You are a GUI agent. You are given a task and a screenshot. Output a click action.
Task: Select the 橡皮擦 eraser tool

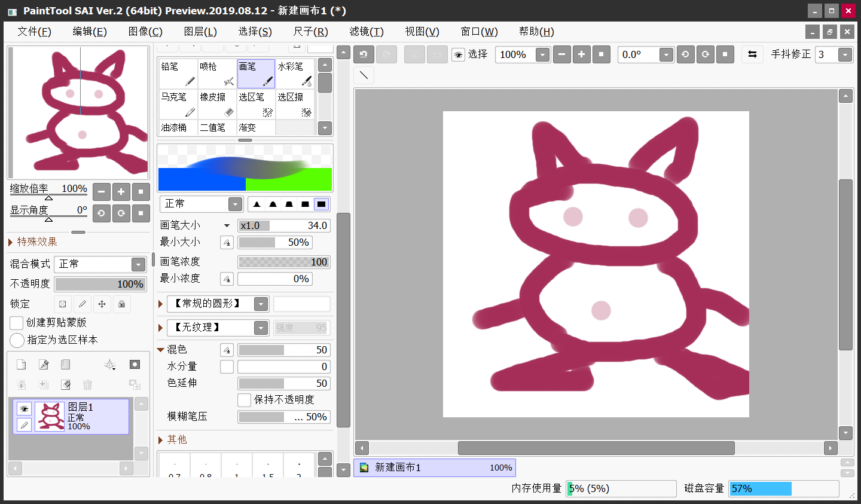[x=217, y=104]
